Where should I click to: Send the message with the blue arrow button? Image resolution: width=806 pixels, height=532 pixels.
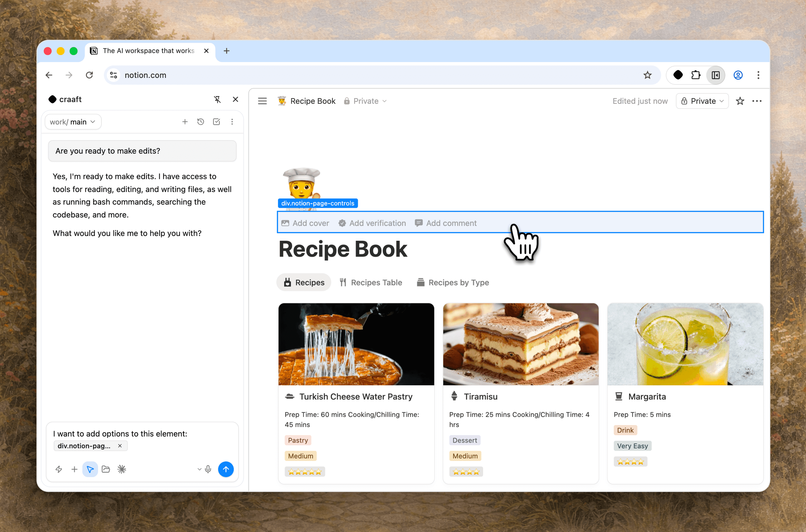tap(226, 469)
